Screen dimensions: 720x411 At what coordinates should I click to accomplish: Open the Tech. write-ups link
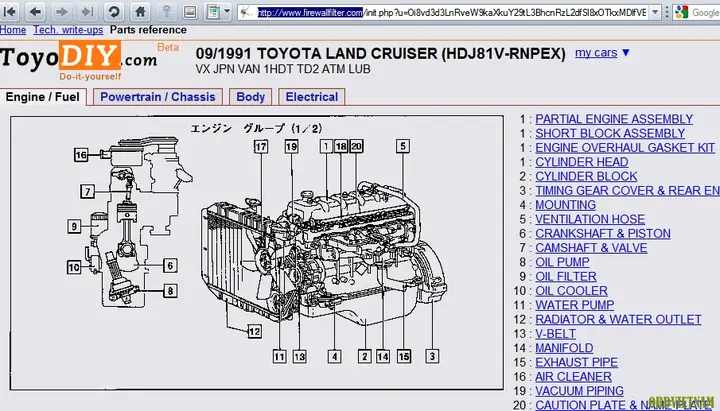(68, 30)
